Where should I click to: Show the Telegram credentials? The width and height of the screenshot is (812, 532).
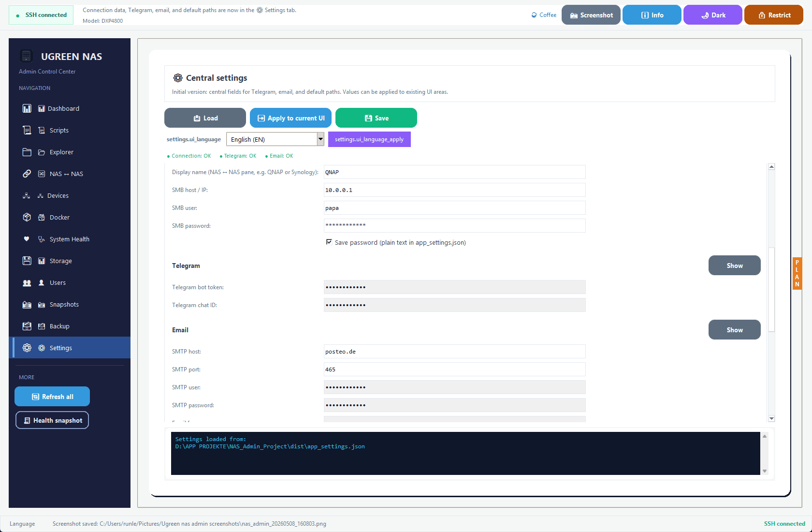[x=735, y=266]
